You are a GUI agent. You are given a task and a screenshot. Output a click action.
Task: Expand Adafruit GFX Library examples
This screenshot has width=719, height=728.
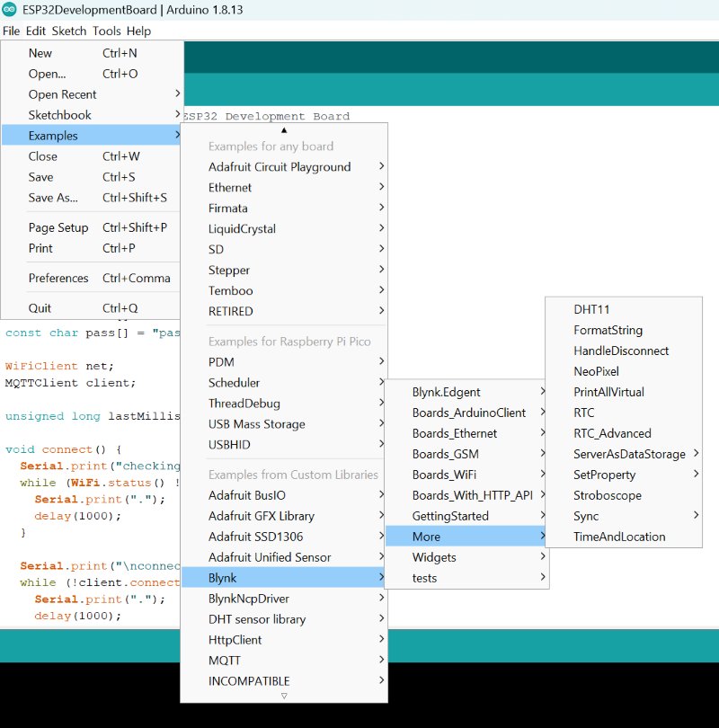(x=284, y=516)
